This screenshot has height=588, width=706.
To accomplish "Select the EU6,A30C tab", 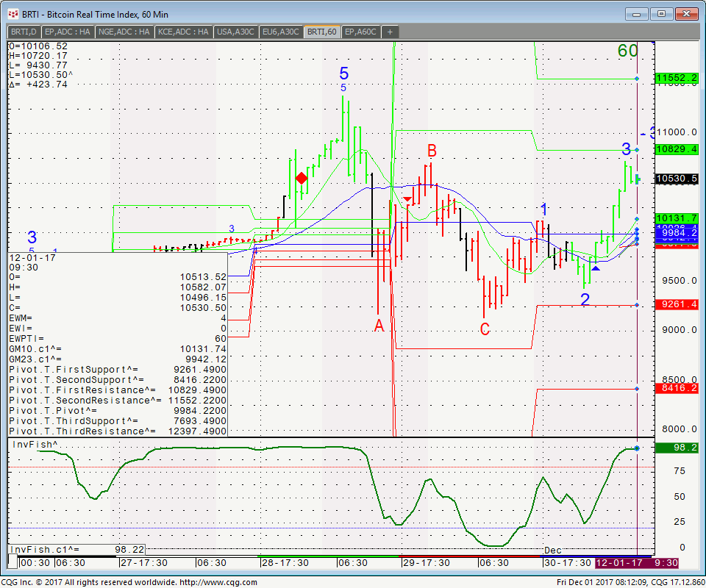I will tap(280, 32).
